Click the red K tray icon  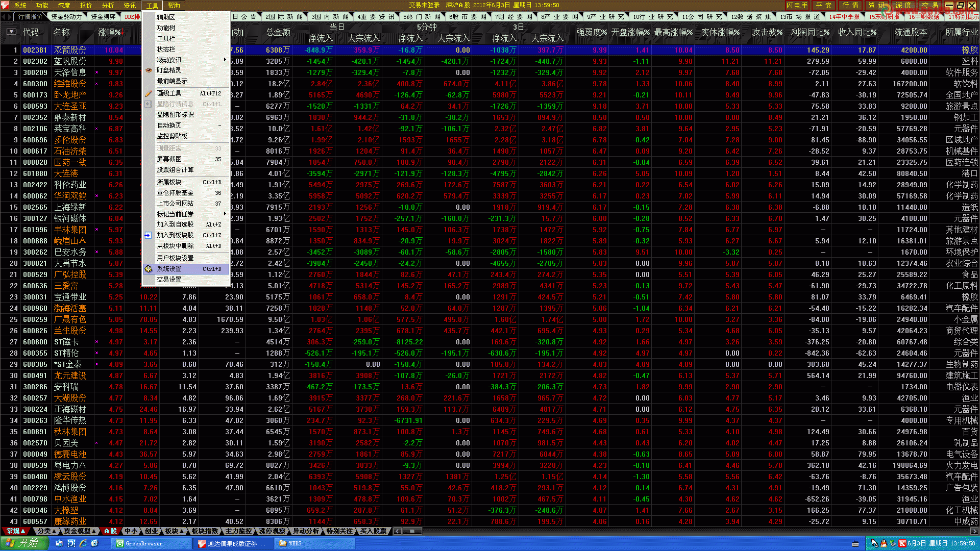(902, 543)
